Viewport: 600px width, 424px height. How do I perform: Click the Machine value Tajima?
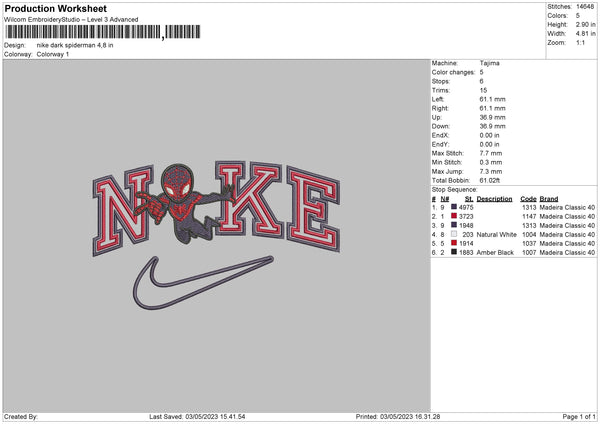pyautogui.click(x=489, y=63)
